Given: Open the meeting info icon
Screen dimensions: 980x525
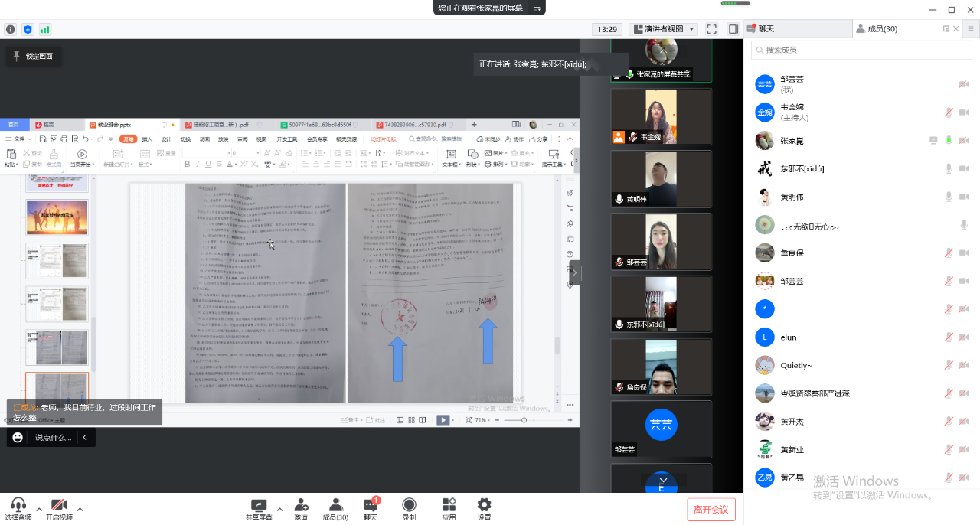Looking at the screenshot, I should point(11,29).
